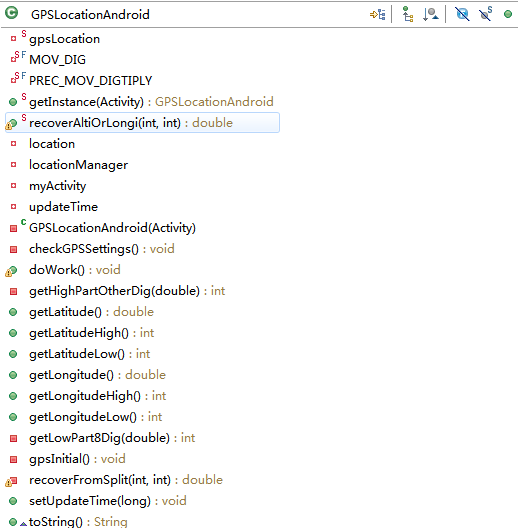Toggle Show All Inherited Members

(x=408, y=14)
